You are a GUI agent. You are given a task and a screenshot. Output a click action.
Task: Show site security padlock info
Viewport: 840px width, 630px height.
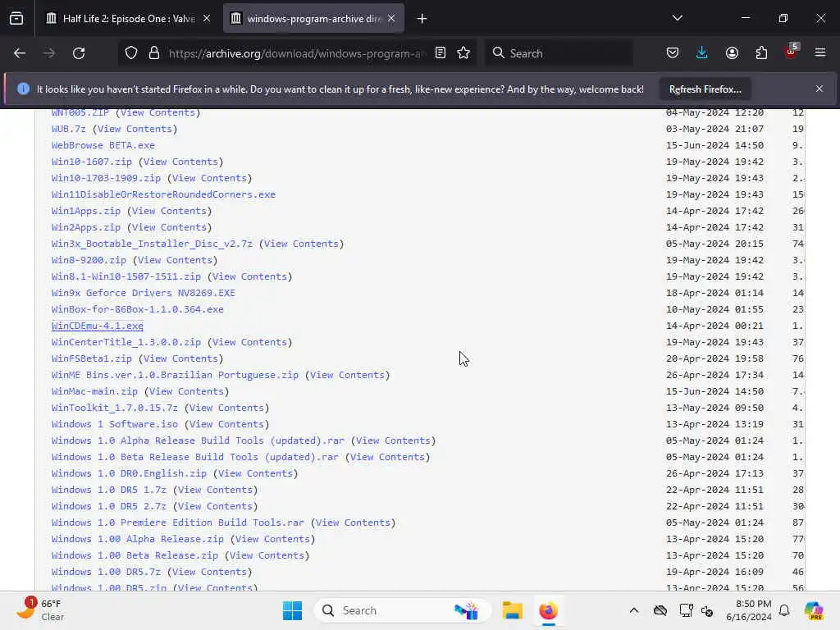154,53
